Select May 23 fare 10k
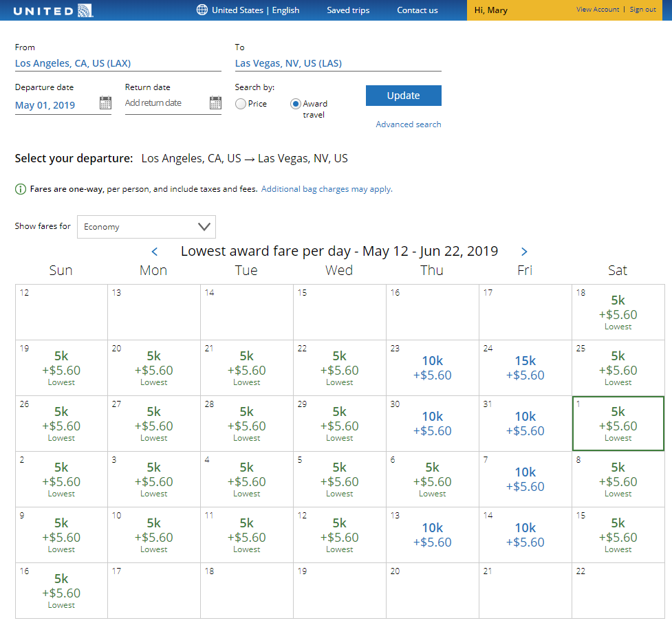The width and height of the screenshot is (672, 625). coord(433,368)
